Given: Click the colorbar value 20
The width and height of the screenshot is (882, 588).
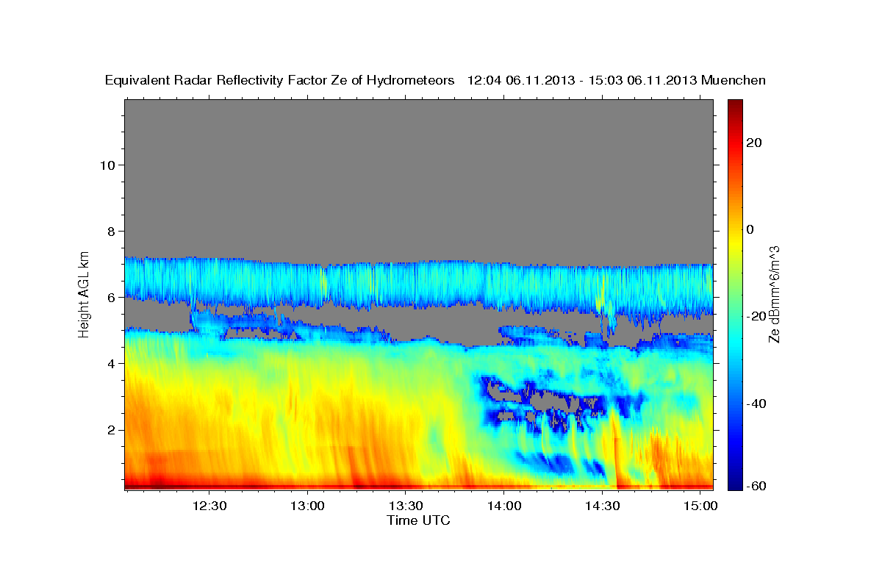Looking at the screenshot, I should coord(754,143).
